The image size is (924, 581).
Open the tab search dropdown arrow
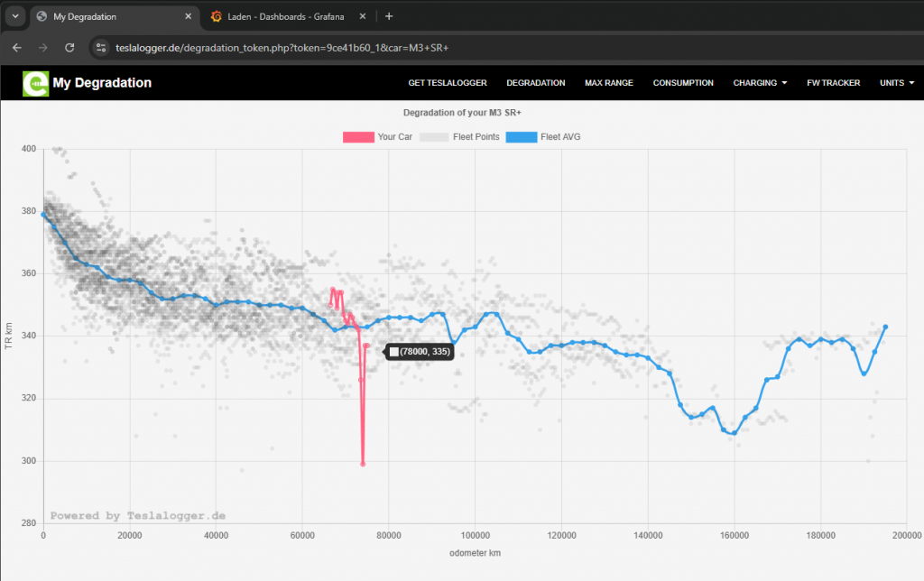pyautogui.click(x=15, y=16)
